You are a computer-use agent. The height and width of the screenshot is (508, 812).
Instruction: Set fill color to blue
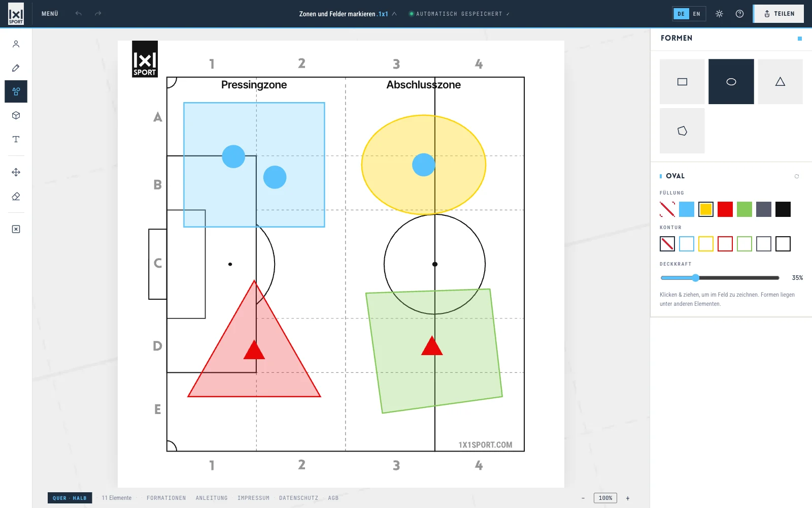(x=687, y=209)
